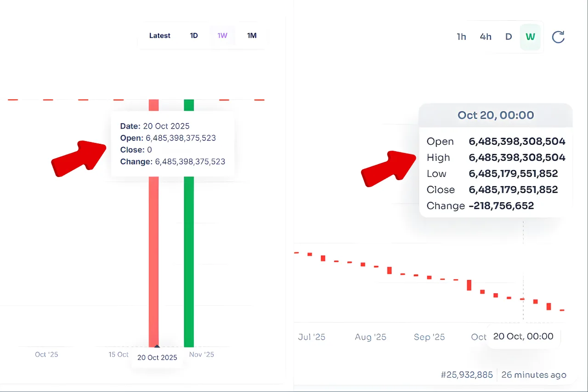Click the 20 Oct 2025 axis label
This screenshot has height=392, width=588.
158,358
